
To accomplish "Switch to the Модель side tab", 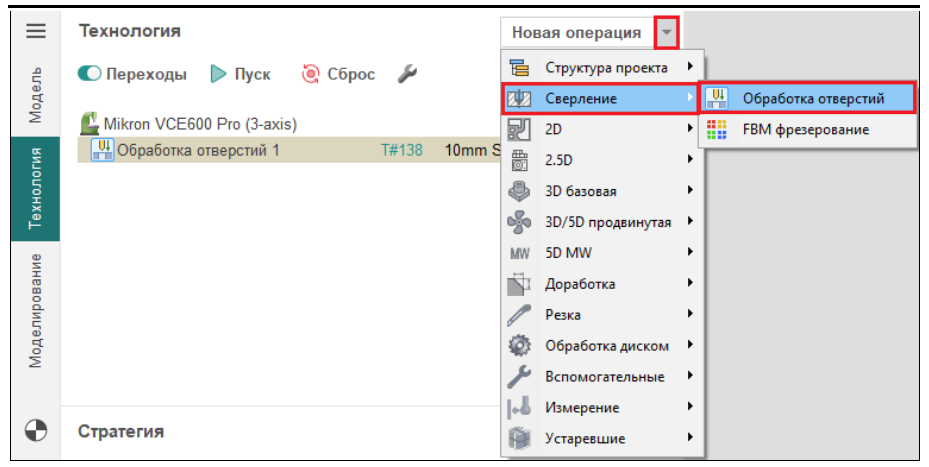I will coord(36,95).
